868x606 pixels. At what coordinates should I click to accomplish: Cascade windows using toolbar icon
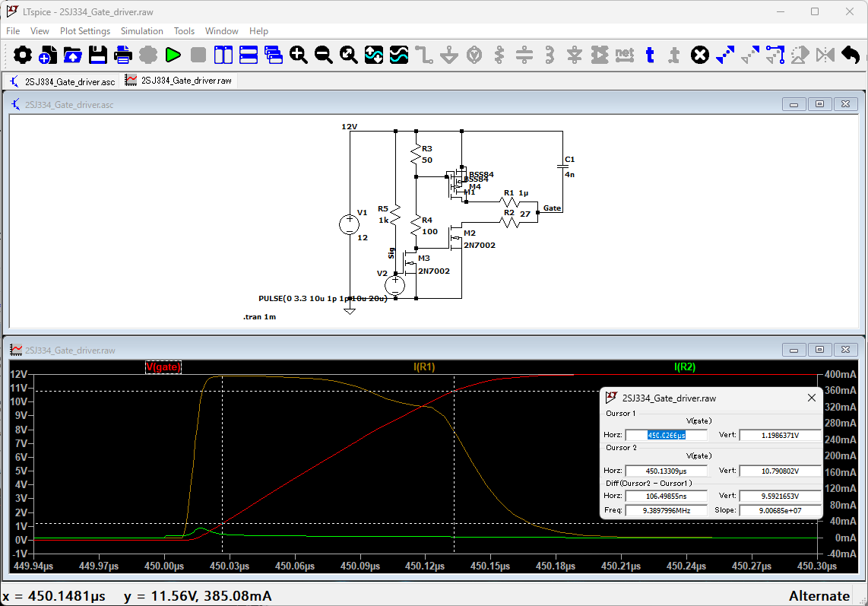pyautogui.click(x=274, y=55)
